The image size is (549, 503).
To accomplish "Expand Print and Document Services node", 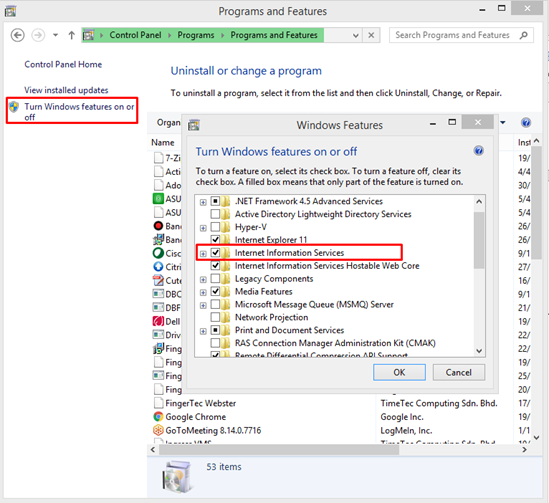I will (203, 331).
